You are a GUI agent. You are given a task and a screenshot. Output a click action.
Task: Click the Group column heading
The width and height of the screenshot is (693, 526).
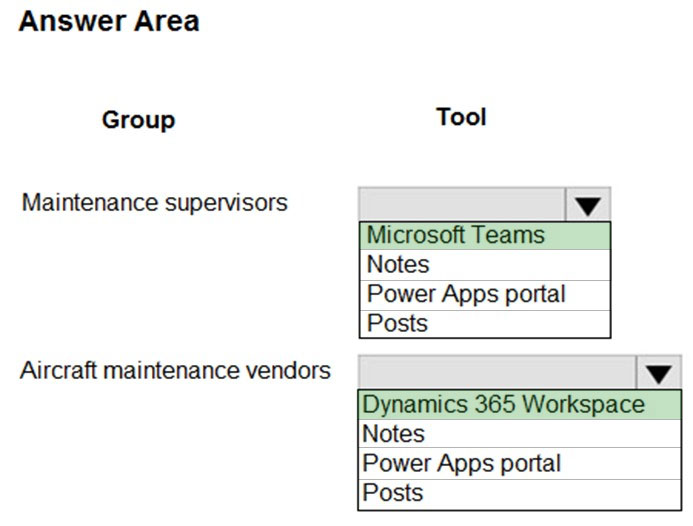tap(138, 120)
